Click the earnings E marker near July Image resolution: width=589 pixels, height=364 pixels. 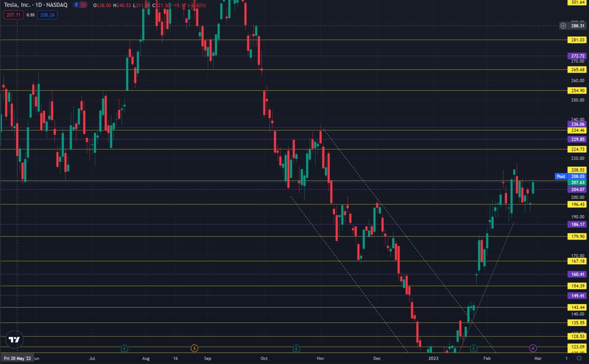[124, 348]
